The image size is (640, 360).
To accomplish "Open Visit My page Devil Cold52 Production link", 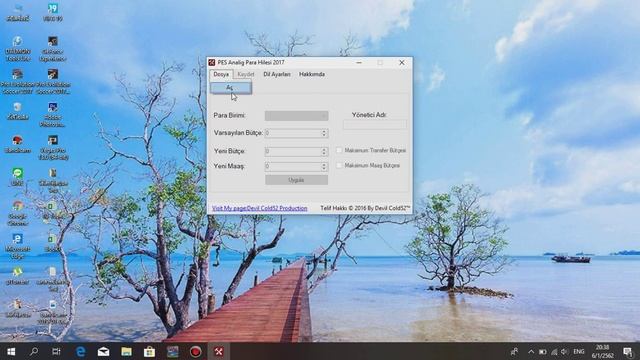I will pos(260,208).
